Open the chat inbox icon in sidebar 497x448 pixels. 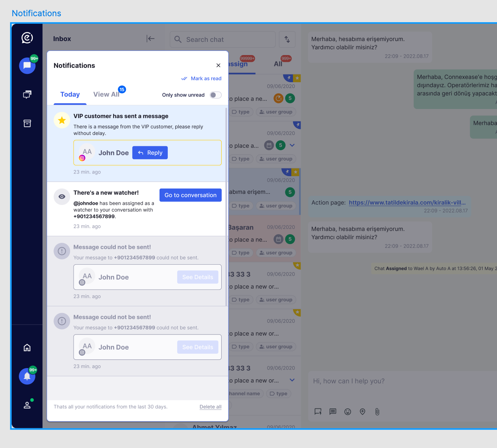[27, 66]
